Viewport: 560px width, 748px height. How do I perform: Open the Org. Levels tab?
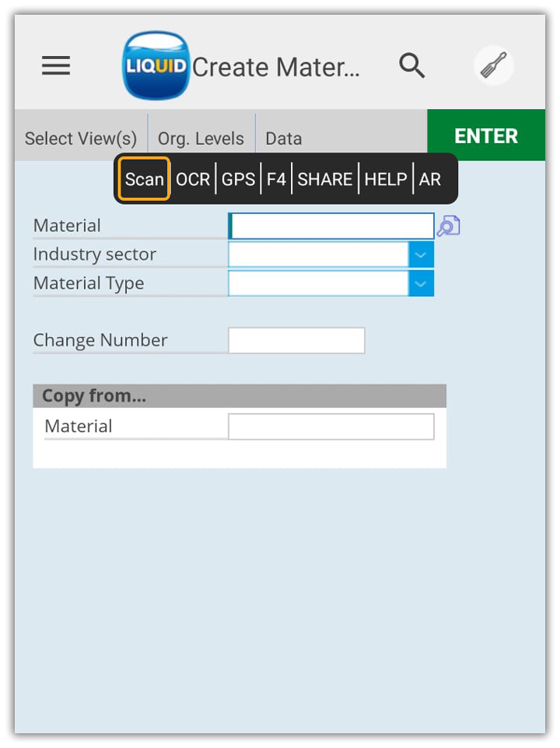[x=201, y=139]
